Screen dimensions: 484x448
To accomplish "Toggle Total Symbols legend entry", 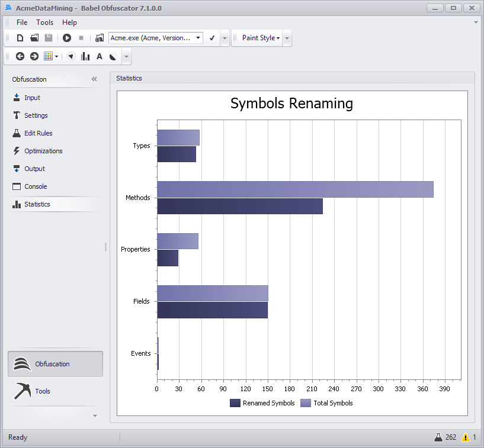I will [326, 403].
